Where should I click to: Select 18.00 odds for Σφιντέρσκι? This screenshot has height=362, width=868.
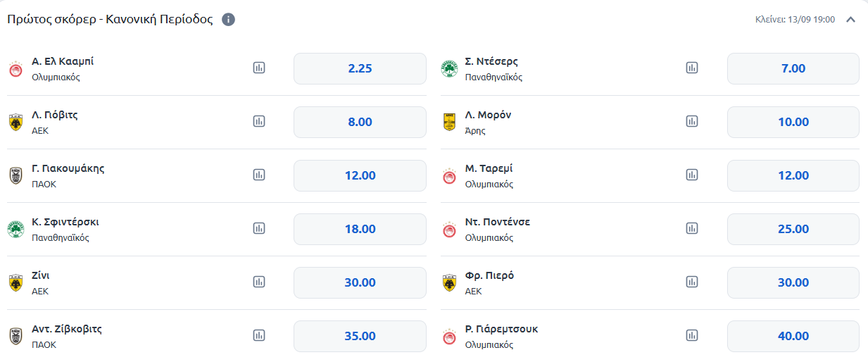click(x=360, y=229)
